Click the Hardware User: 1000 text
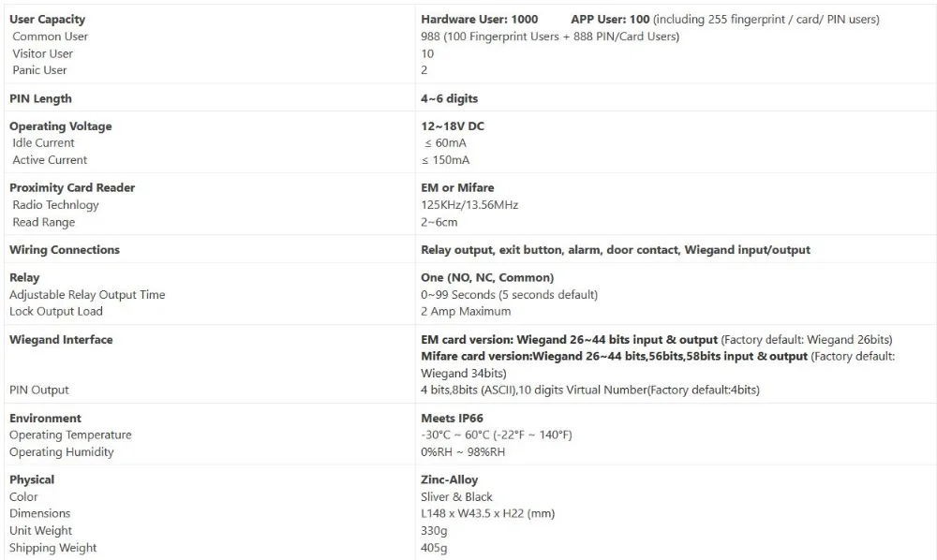937x560 pixels. click(x=479, y=19)
